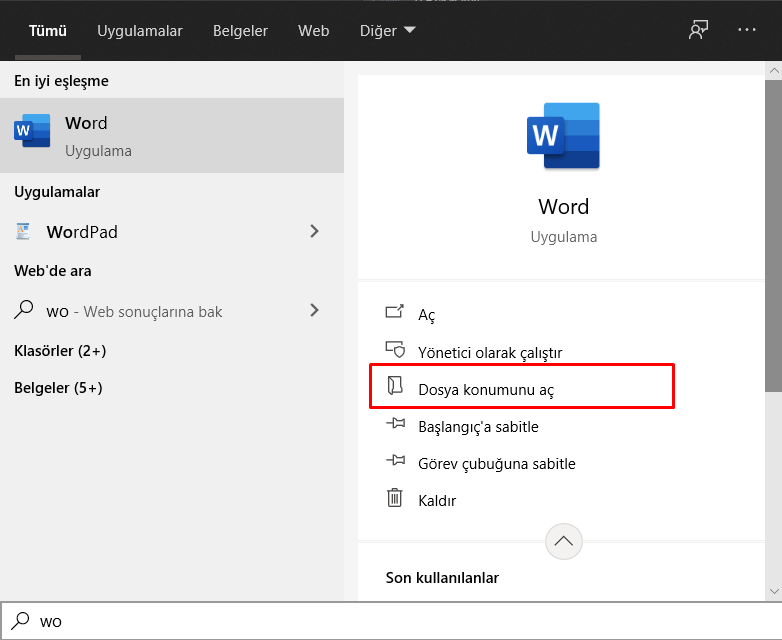Click the Son kullanılanlar heading
782x640 pixels.
(x=442, y=578)
